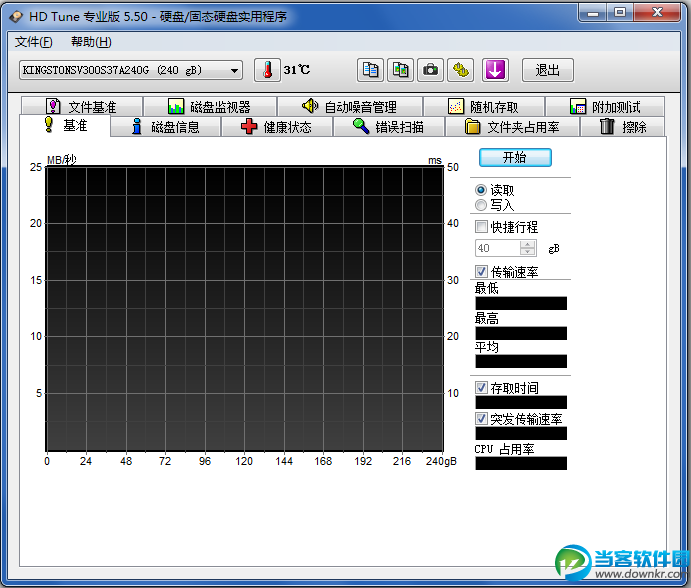Click the short stroke gB value field

[x=498, y=248]
